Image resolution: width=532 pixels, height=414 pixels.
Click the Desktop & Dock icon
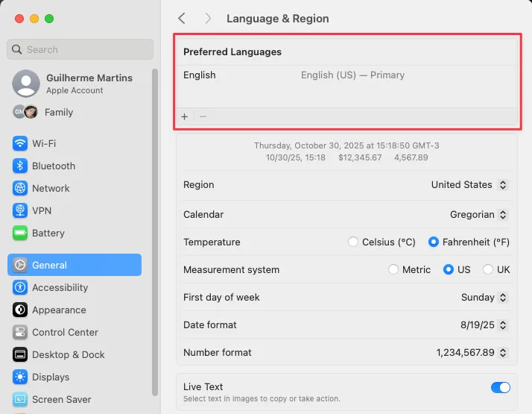click(x=20, y=354)
